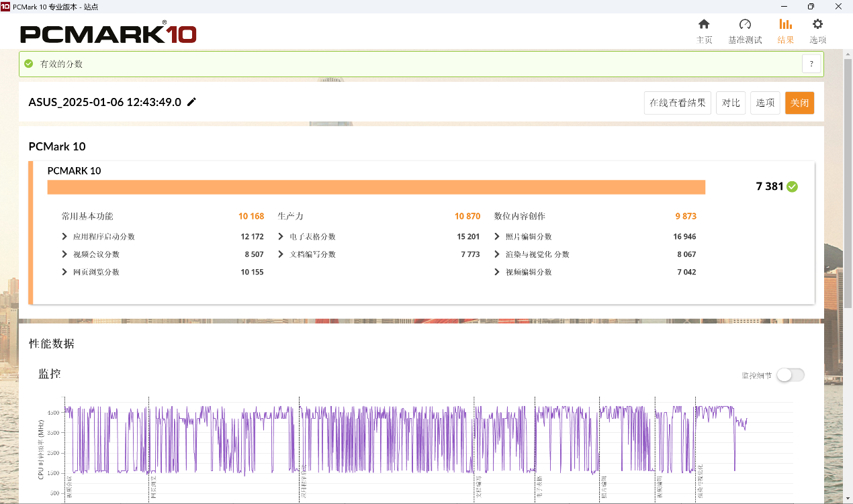853x504 pixels.
Task: Expand the 应用程序启动分数 row
Action: pos(64,237)
